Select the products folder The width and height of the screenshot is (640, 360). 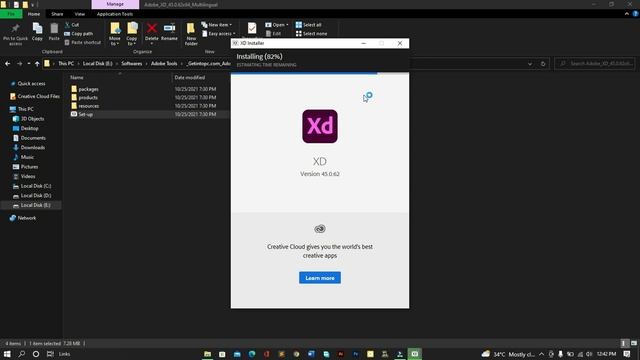[88, 98]
